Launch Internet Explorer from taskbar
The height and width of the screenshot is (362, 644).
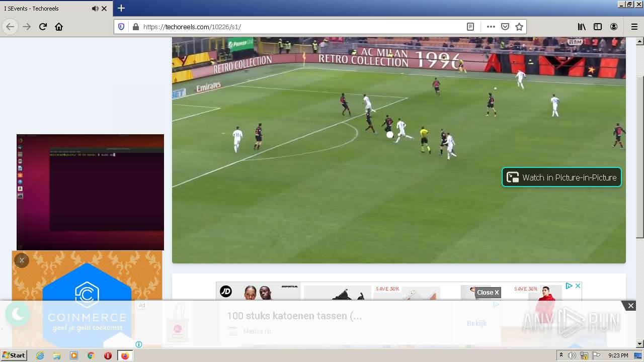(40, 355)
